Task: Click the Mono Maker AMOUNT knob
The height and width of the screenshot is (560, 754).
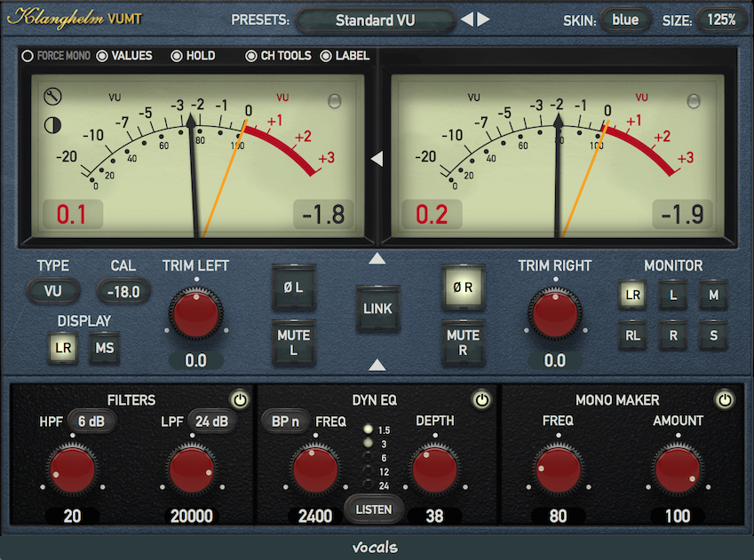Action: tap(677, 469)
